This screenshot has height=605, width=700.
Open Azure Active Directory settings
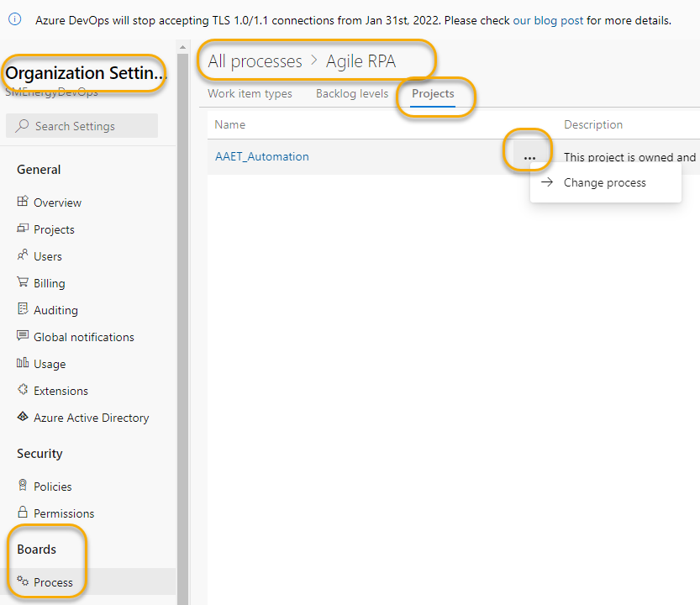91,418
